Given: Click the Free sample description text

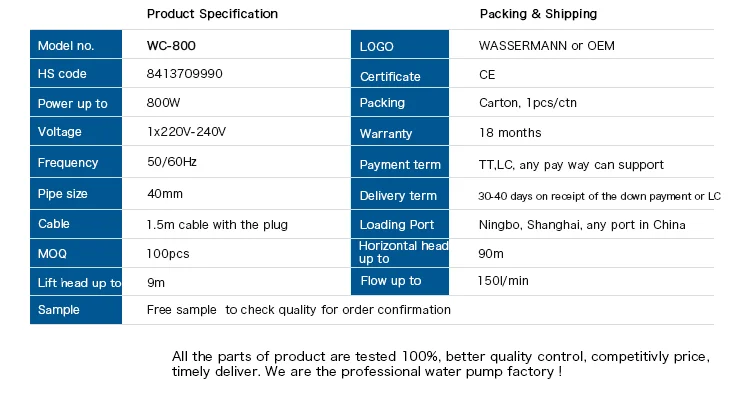Looking at the screenshot, I should [298, 310].
